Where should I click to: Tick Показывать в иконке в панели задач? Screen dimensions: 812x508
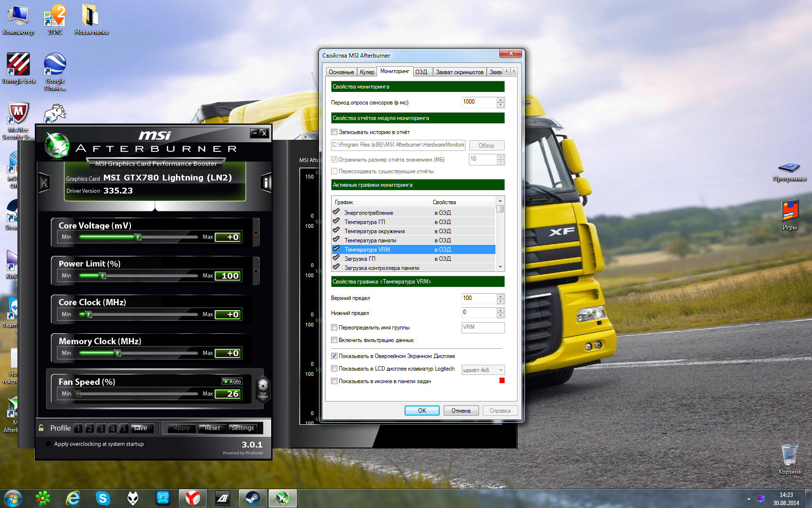point(334,381)
